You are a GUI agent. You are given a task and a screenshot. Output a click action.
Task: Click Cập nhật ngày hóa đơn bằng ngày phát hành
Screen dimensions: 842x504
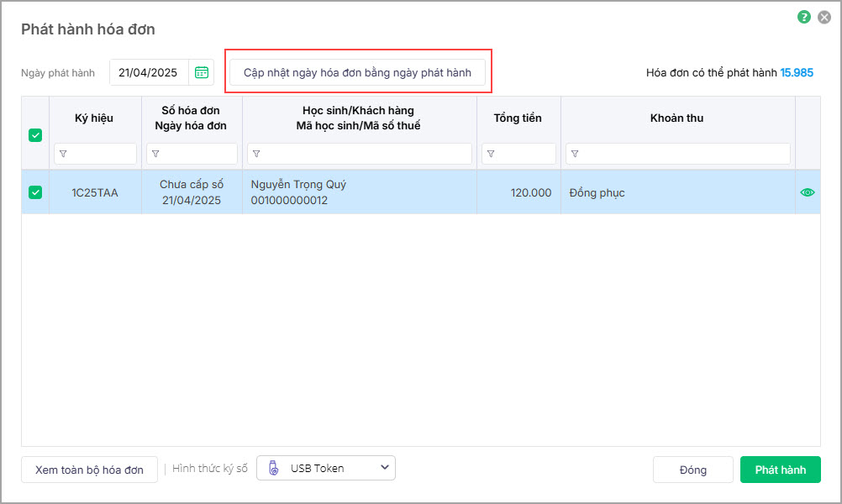point(357,73)
